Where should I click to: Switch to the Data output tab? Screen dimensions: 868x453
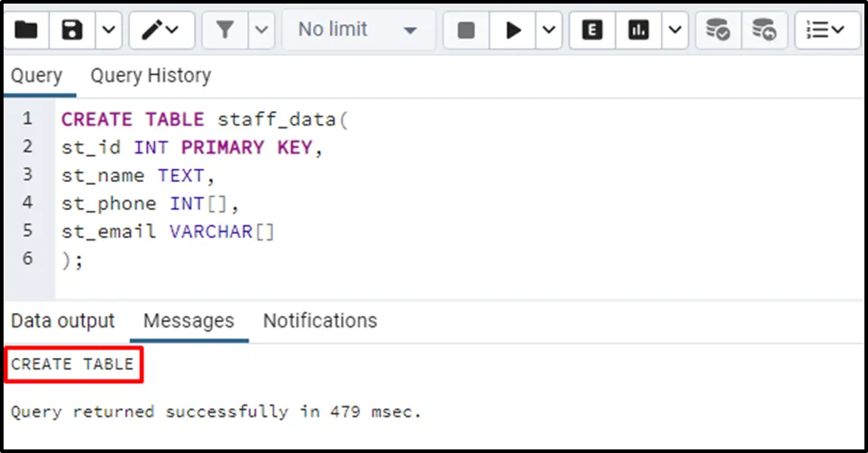tap(63, 321)
